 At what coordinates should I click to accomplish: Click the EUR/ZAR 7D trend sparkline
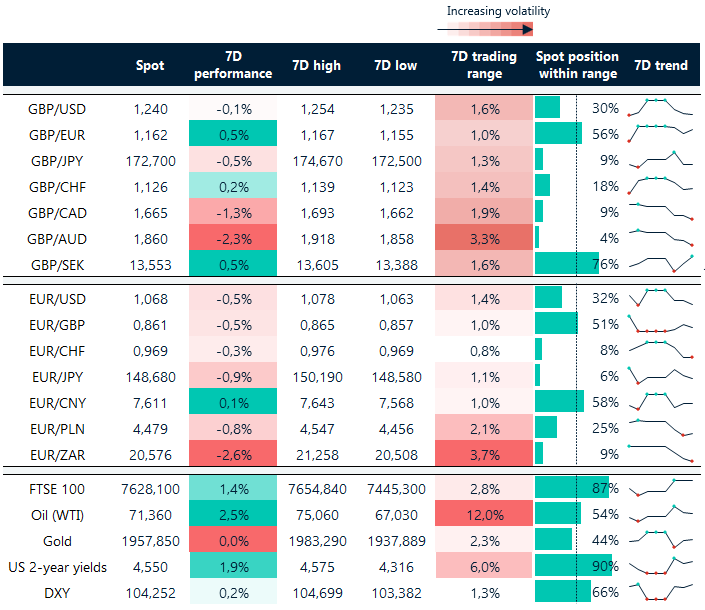point(660,452)
